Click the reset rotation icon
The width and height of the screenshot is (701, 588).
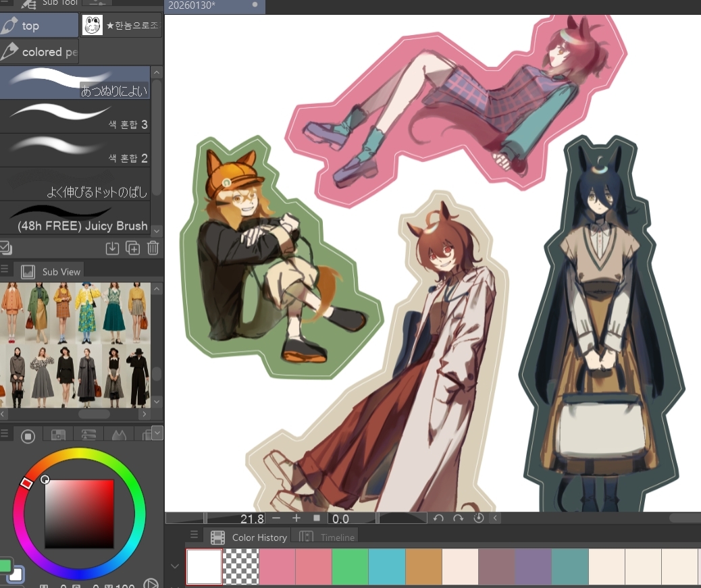click(479, 518)
